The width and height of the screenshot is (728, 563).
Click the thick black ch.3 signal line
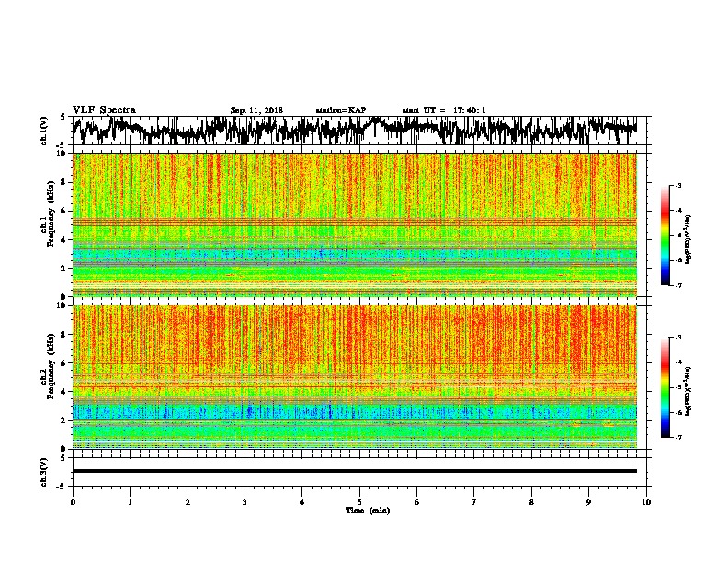(x=355, y=471)
